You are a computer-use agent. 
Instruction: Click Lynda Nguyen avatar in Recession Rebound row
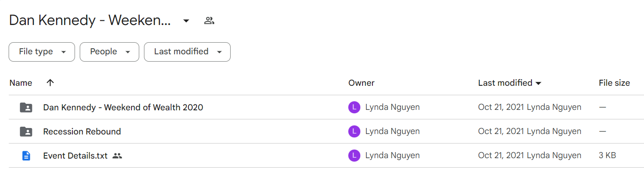pyautogui.click(x=354, y=131)
